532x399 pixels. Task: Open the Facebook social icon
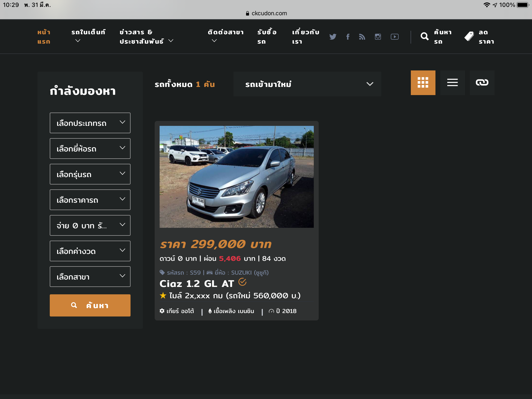[348, 37]
